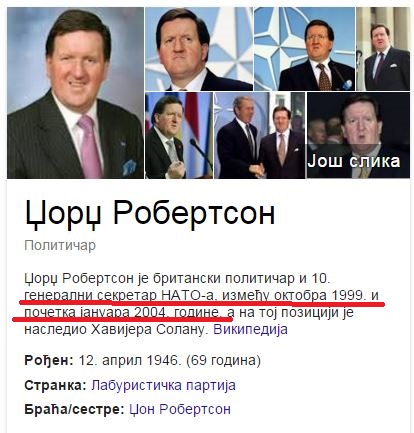
Task: Open photo of man speaking near flags
Action: click(x=179, y=135)
